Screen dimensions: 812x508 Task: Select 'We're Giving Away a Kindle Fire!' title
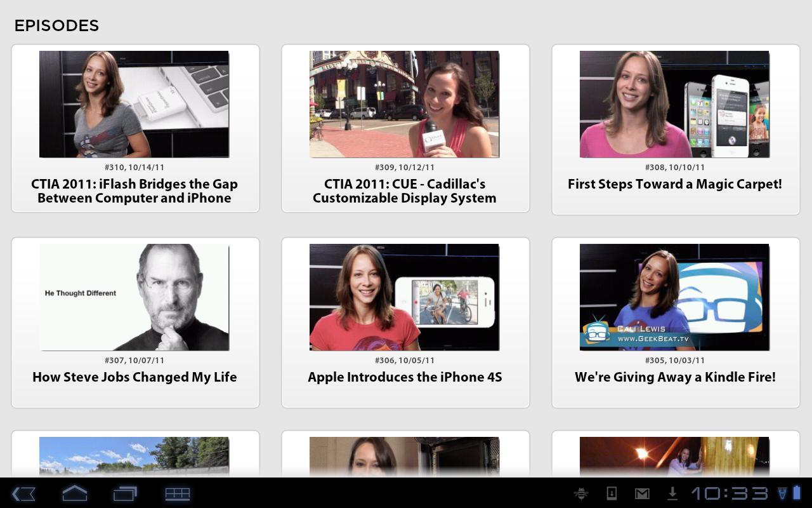(x=675, y=377)
